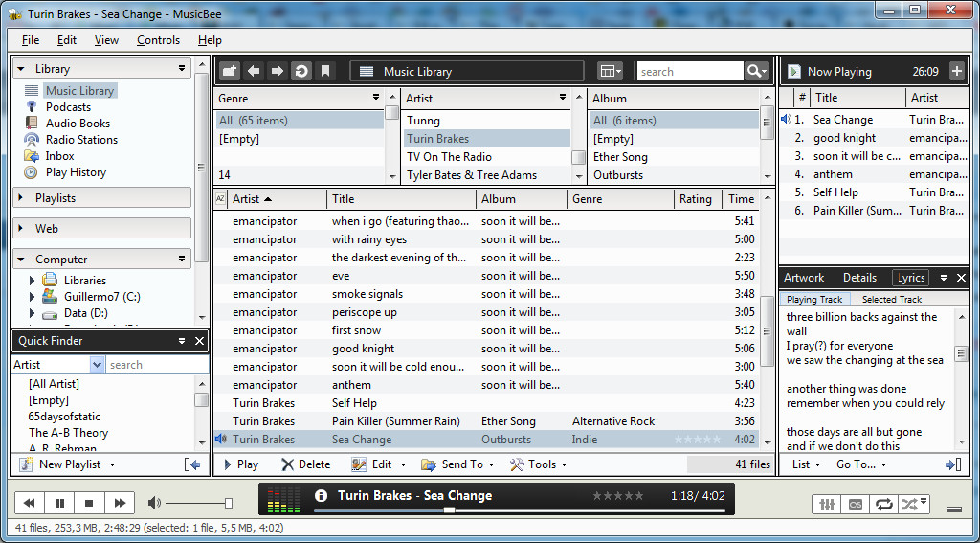980x543 pixels.
Task: Click the Quick Finder search field
Action: (x=157, y=365)
